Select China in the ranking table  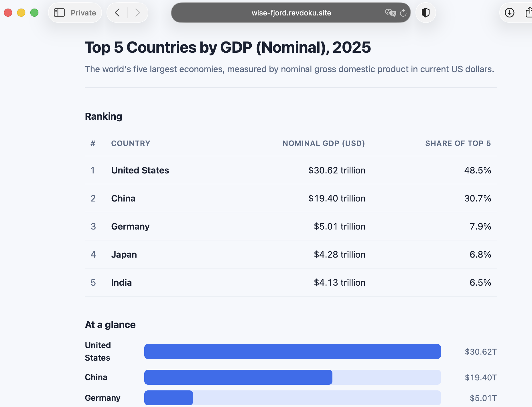pos(123,198)
